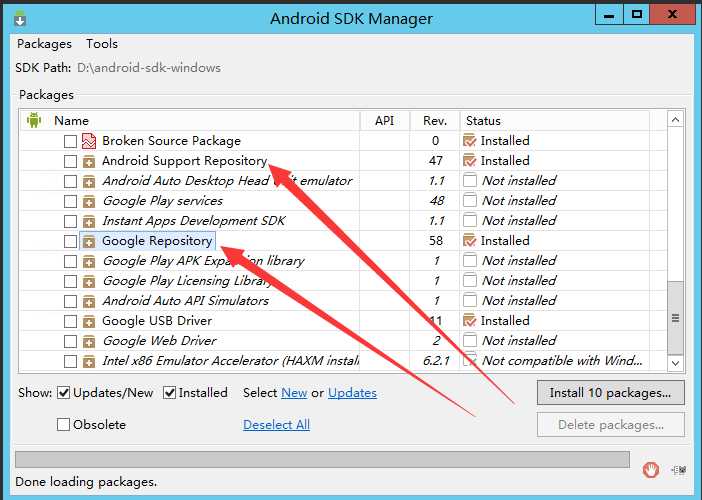This screenshot has width=702, height=500.
Task: Untick the Installed show checkbox
Action: pos(169,393)
